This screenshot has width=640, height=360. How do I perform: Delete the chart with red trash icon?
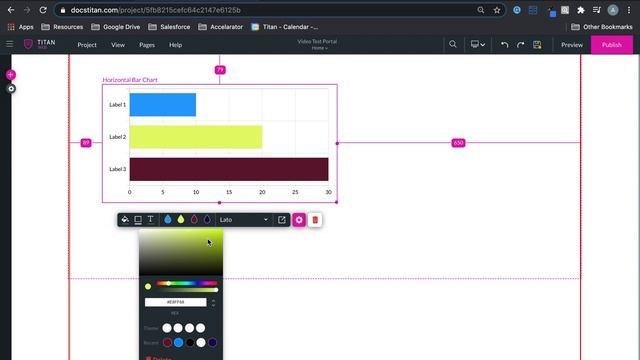pos(315,220)
